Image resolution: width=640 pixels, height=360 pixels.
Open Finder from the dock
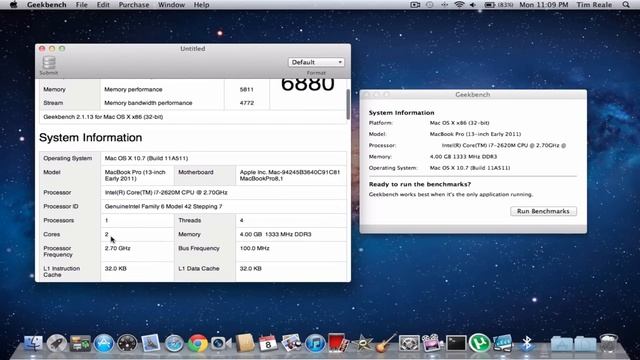pyautogui.click(x=33, y=343)
